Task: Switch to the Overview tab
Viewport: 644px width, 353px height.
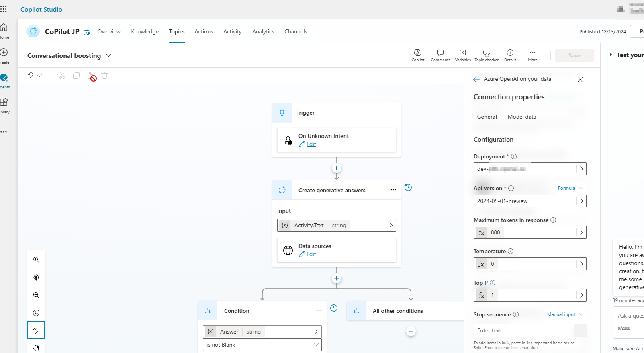Action: [x=109, y=31]
